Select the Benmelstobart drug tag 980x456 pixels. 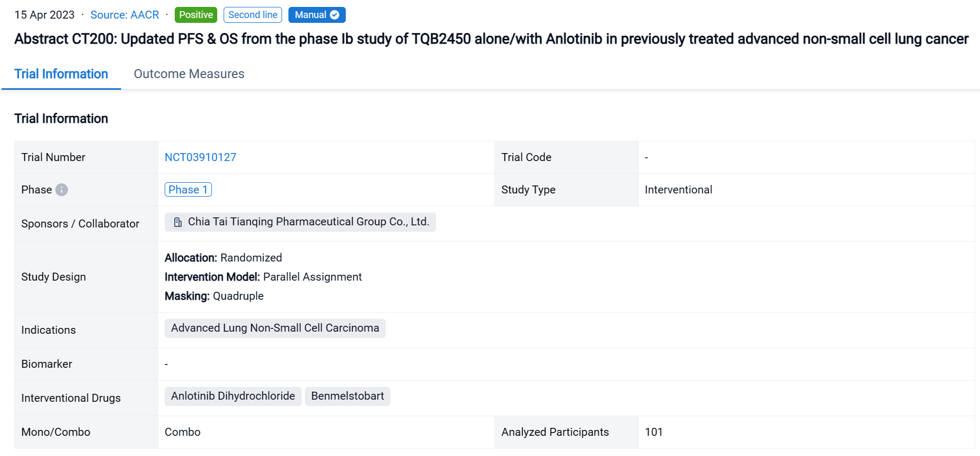coord(347,396)
